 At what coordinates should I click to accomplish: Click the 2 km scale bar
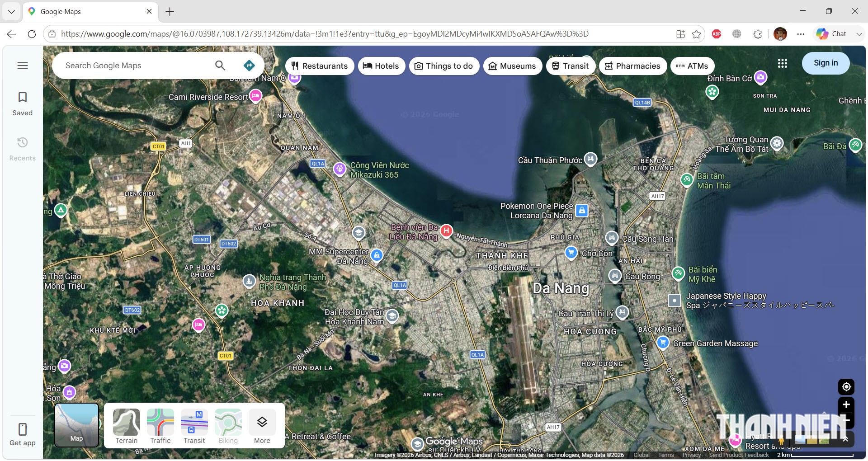(x=815, y=455)
